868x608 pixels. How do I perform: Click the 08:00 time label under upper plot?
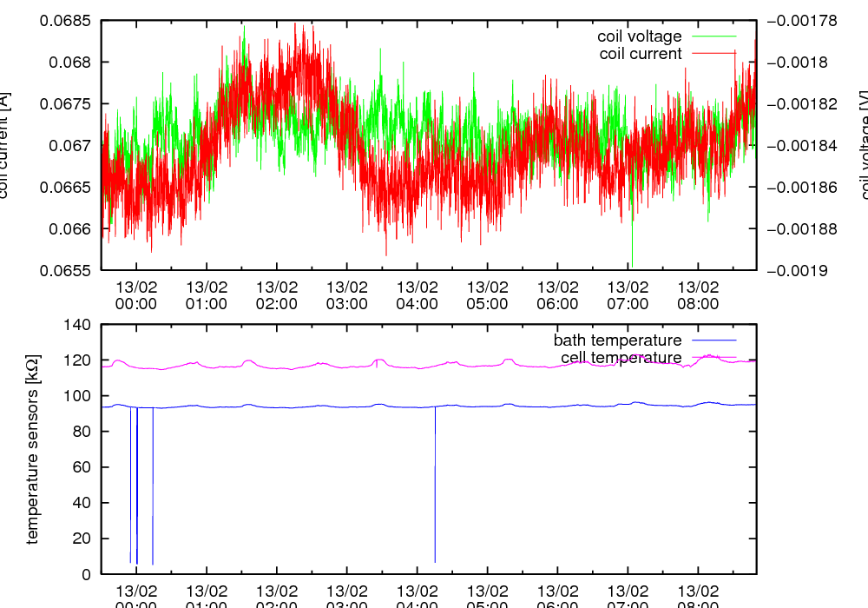(698, 295)
